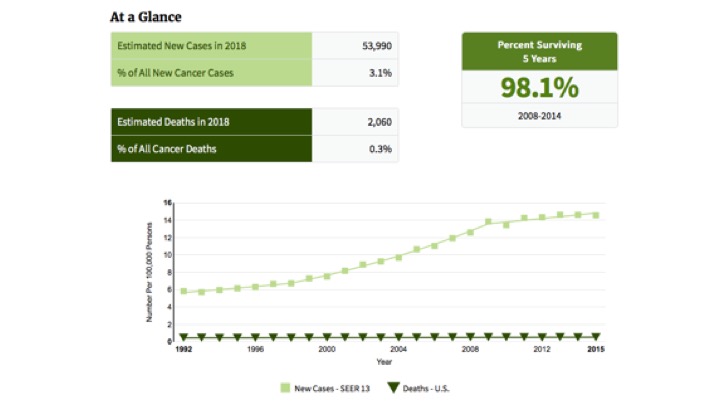Select the 1992 New Cases square data marker

pyautogui.click(x=183, y=291)
